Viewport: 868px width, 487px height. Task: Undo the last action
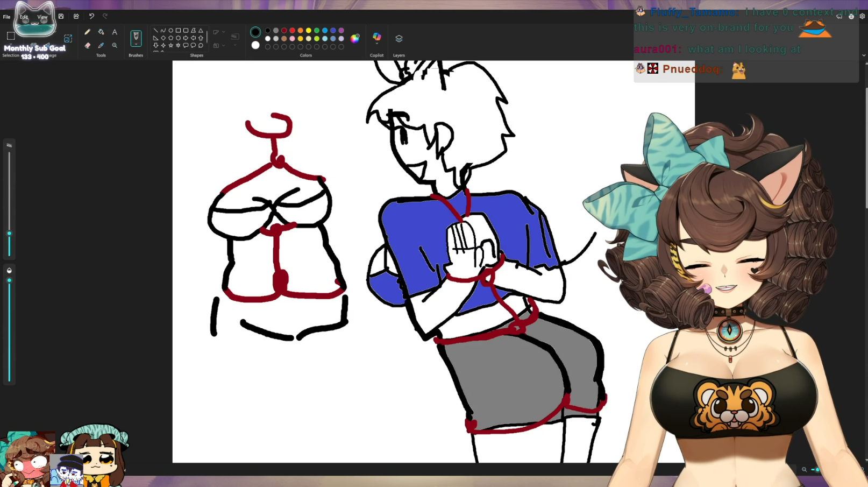pyautogui.click(x=91, y=16)
